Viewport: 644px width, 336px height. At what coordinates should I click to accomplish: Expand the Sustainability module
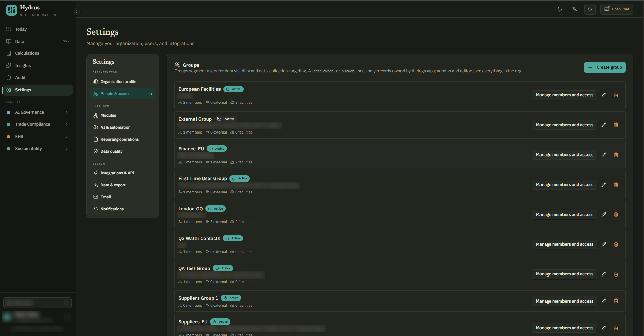[x=37, y=149]
